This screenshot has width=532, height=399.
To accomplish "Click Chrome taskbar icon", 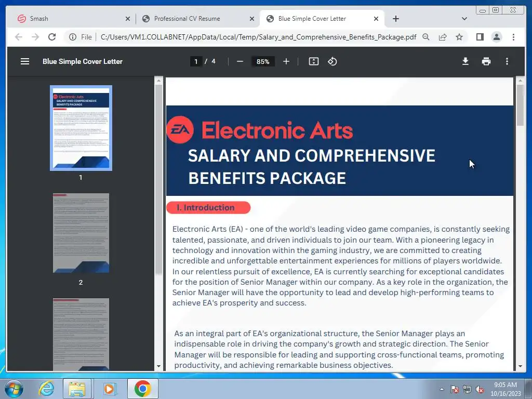I will tap(142, 389).
